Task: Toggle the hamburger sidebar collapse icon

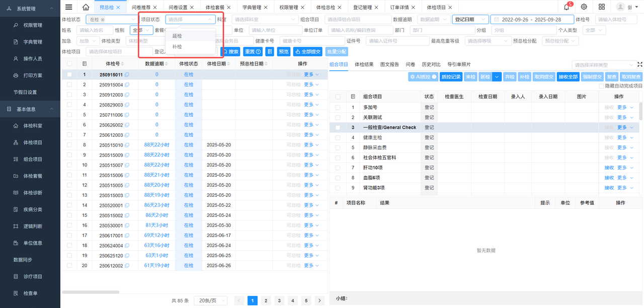Action: point(69,7)
